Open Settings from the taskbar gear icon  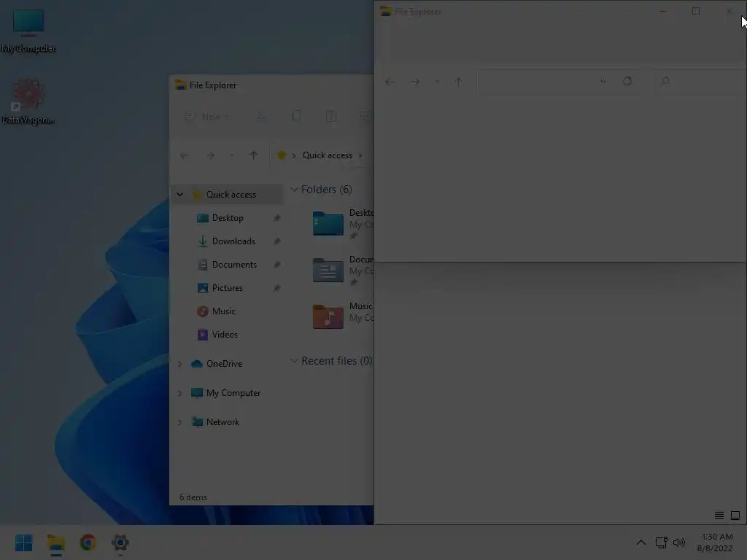120,542
